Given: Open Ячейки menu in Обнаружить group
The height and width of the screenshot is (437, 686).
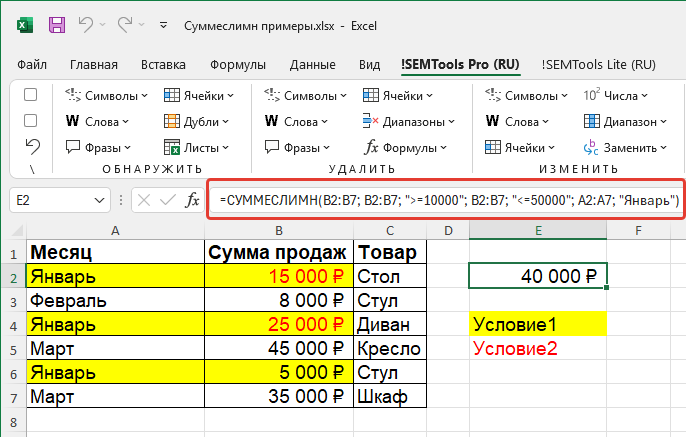Looking at the screenshot, I should (x=199, y=95).
